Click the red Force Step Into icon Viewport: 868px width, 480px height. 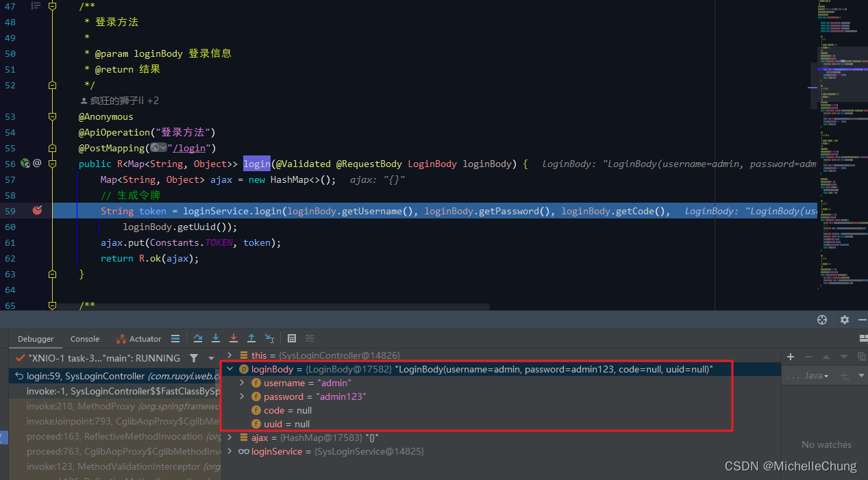(234, 338)
